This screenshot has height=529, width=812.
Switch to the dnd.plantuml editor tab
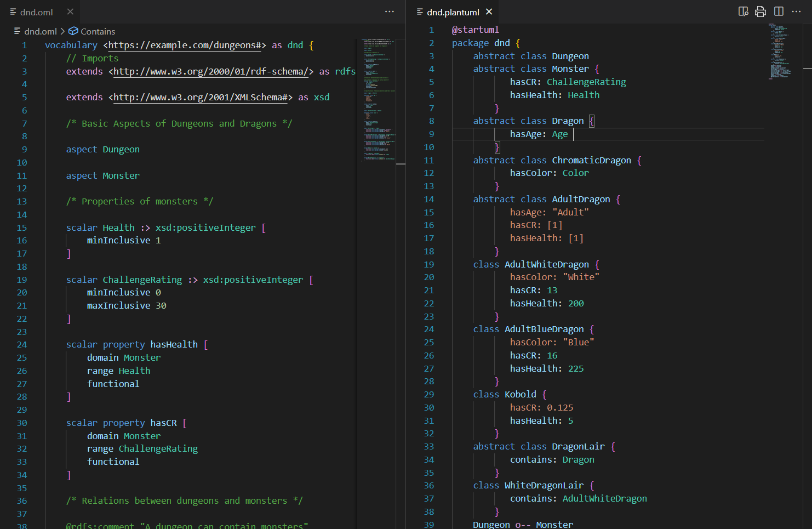point(454,12)
